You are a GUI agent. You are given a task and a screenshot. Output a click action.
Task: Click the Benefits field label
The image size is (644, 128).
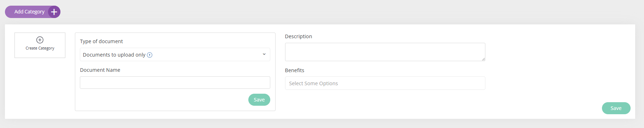295,70
